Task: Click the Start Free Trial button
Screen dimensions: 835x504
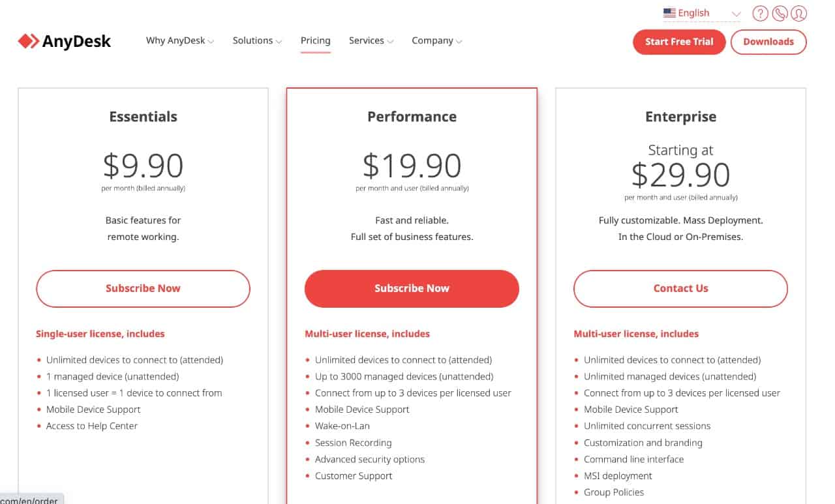Action: coord(679,41)
